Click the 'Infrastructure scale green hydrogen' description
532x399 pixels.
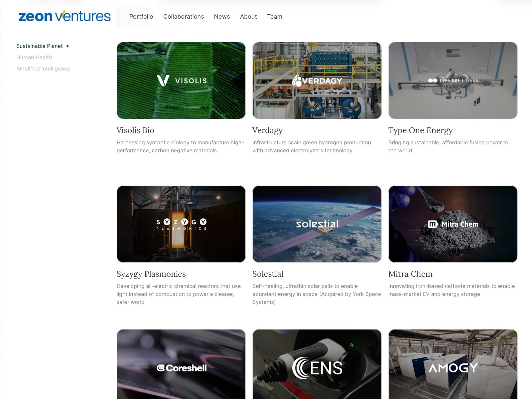[x=312, y=146]
